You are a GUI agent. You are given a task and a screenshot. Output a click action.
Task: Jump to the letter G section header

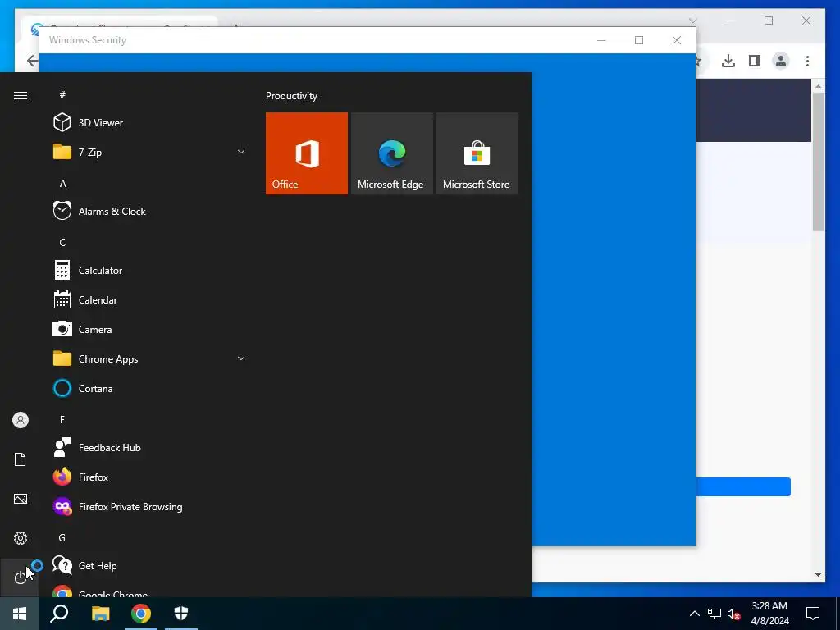62,538
